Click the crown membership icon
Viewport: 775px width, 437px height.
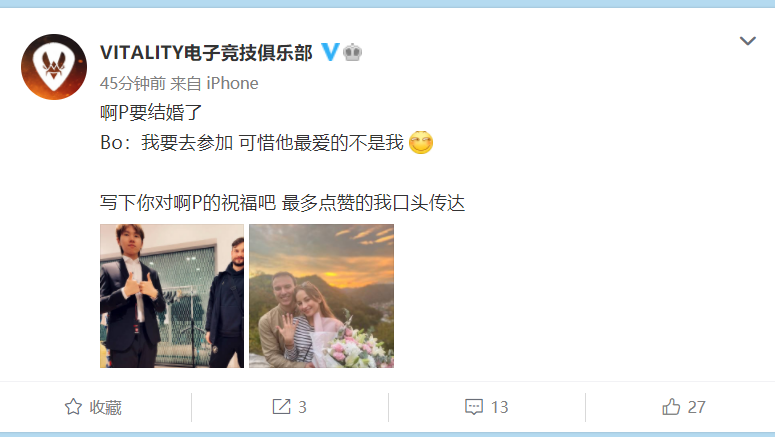click(x=352, y=52)
